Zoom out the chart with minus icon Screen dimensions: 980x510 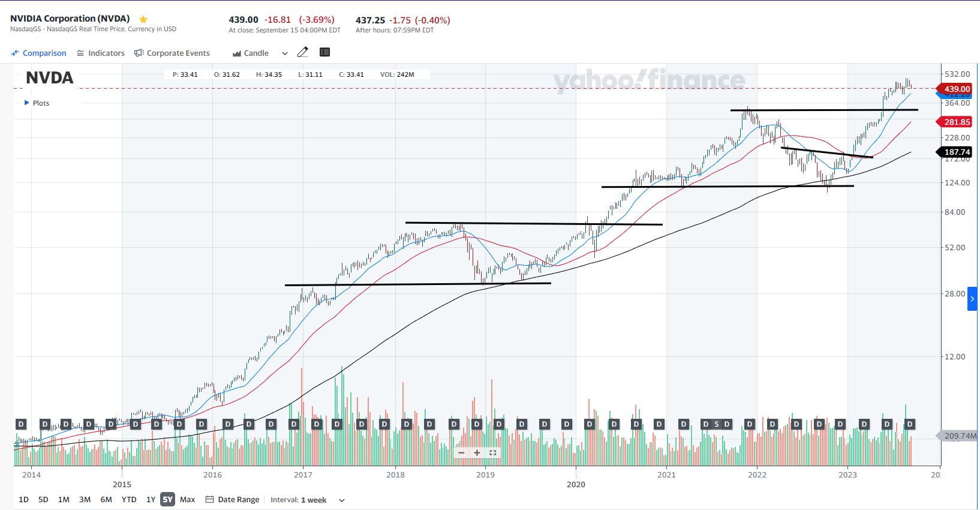pos(461,453)
